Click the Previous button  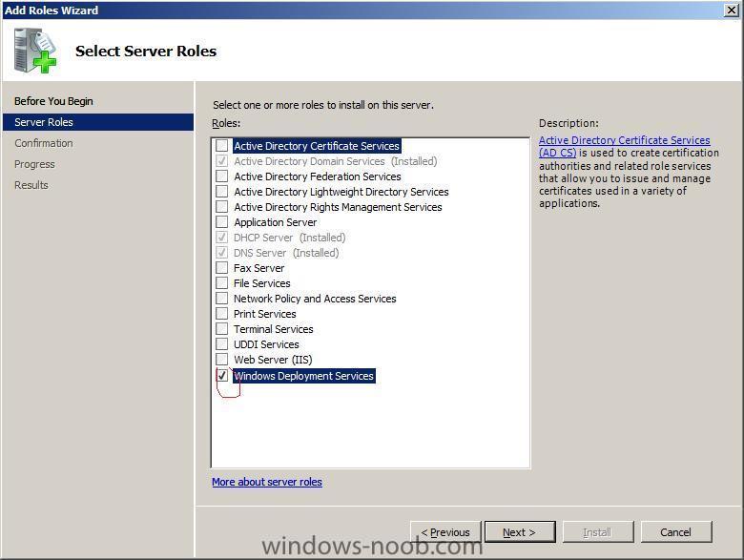(445, 532)
